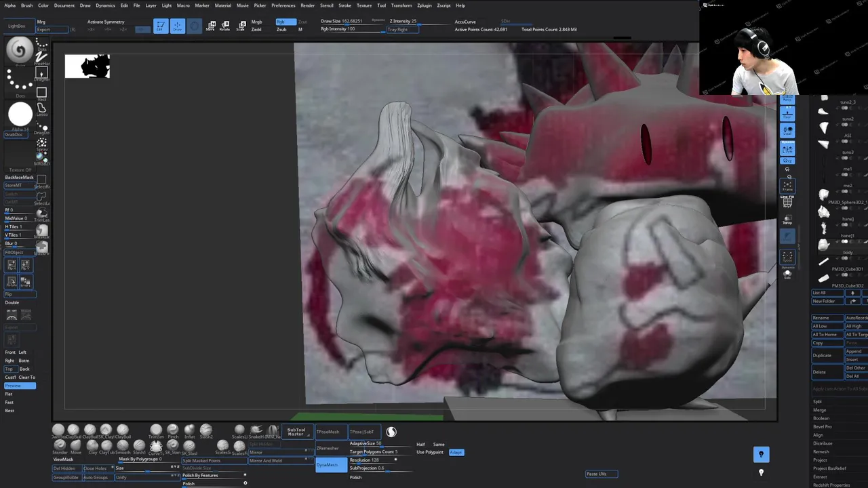
Task: Click the DynaMesh button
Action: 331,465
